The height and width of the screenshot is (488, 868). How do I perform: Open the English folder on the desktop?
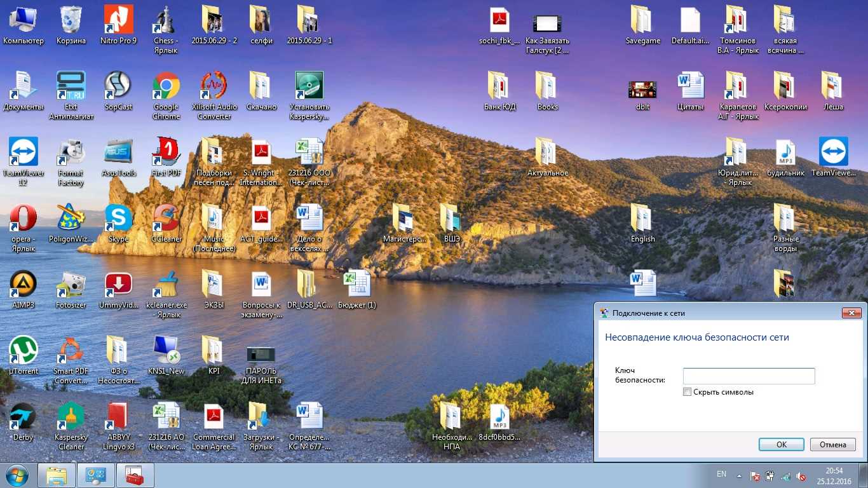coord(642,224)
